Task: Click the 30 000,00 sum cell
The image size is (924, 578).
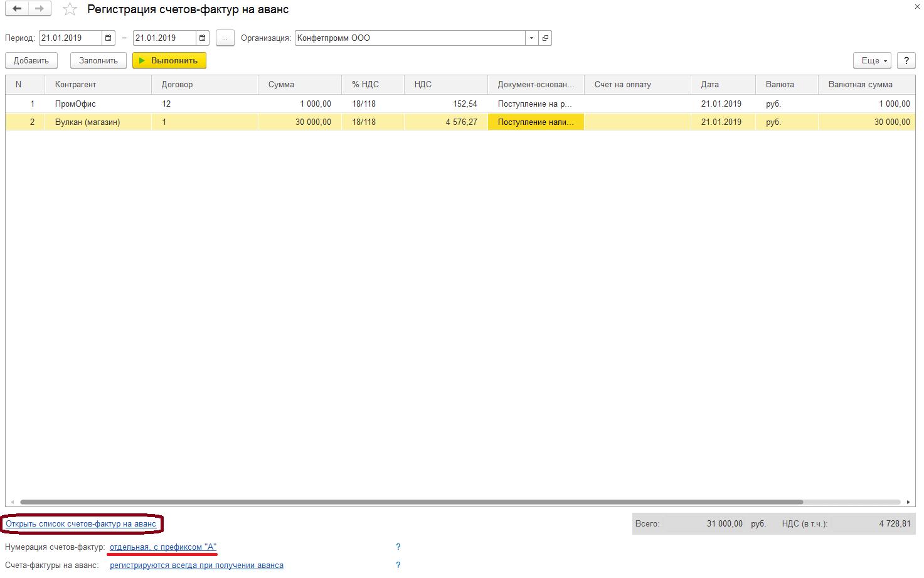Action: point(300,122)
